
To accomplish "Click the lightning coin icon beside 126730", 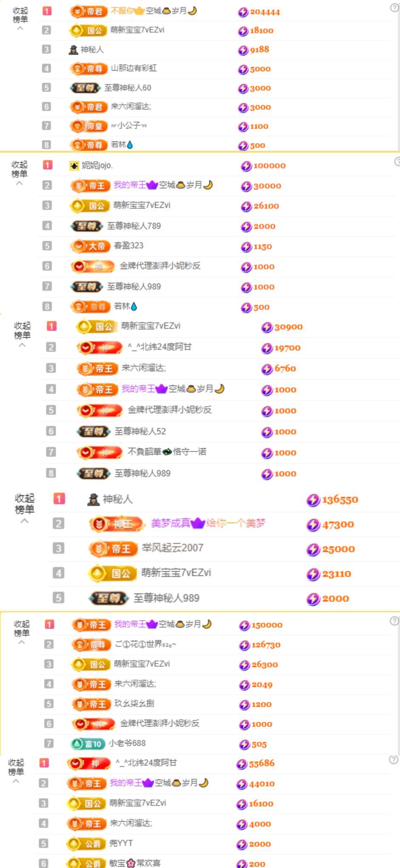I will click(x=244, y=645).
